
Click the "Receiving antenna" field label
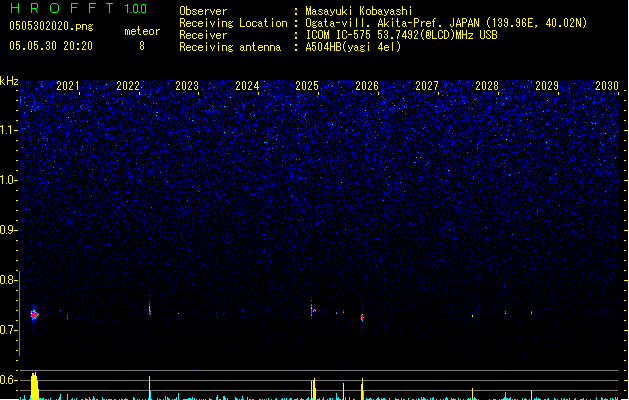(230, 47)
